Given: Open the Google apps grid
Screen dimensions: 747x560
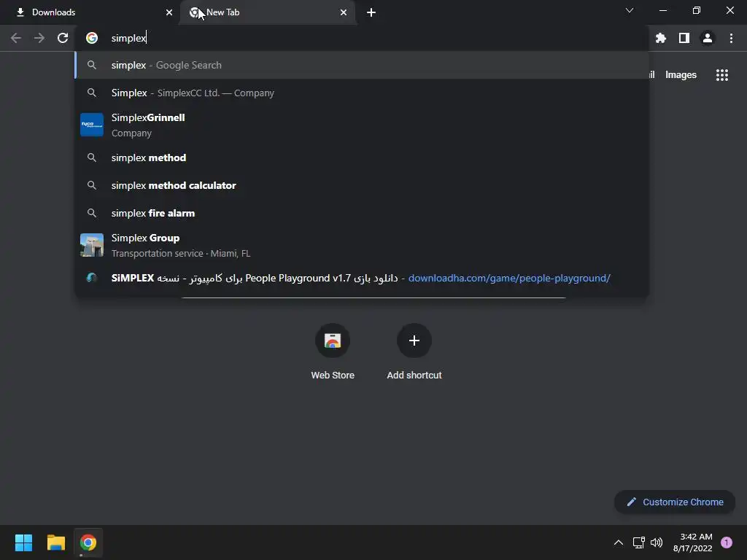Looking at the screenshot, I should (x=721, y=75).
